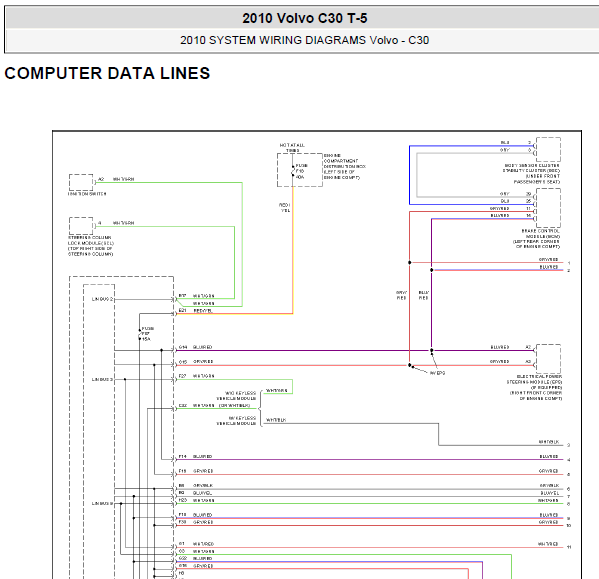The image size is (599, 579).
Task: Click the title "2010 Volvo C30 T-5"
Action: (304, 18)
